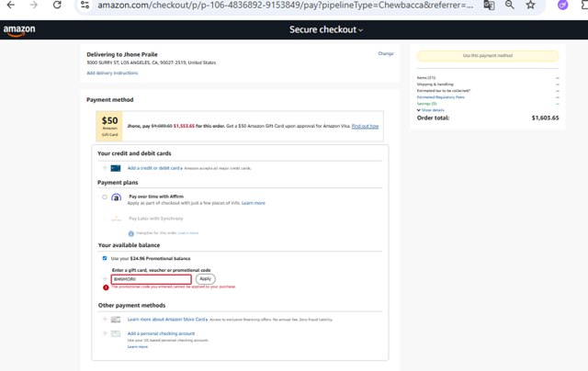588x371 pixels.
Task: Click Learn more beside ineligible Synchrony notice
Action: click(x=188, y=233)
